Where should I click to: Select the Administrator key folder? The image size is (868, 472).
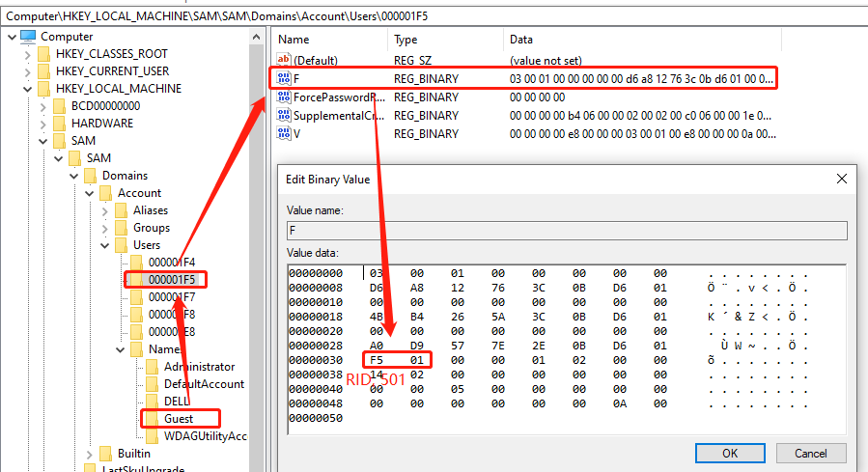pos(198,367)
